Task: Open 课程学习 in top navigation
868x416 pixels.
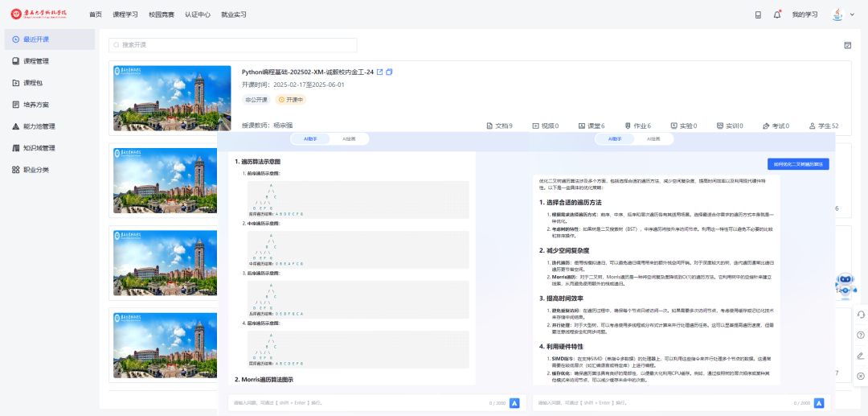Action: pyautogui.click(x=125, y=15)
